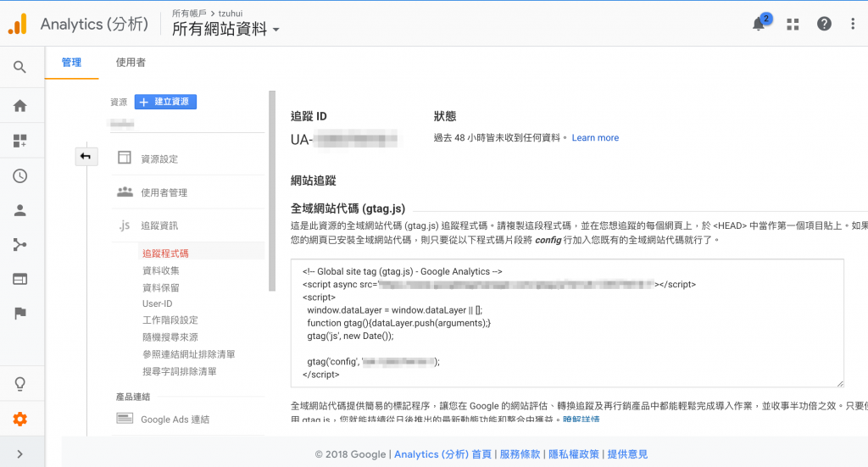
Task: Open Admin gear icon in sidebar
Action: [20, 419]
